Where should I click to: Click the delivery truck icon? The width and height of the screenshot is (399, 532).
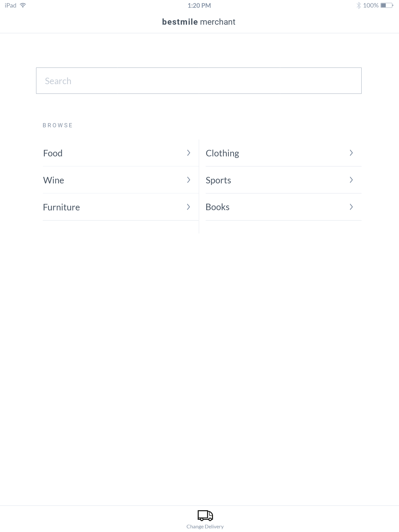pyautogui.click(x=205, y=515)
